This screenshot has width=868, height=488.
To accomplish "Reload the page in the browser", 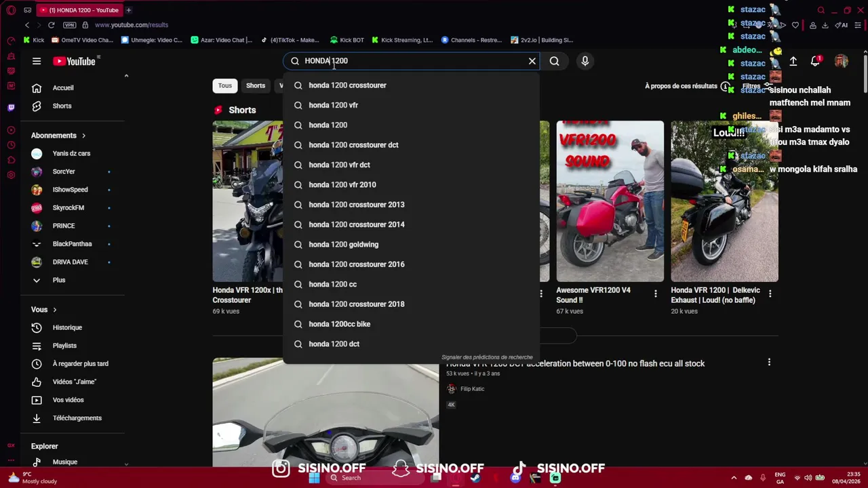I will click(x=51, y=25).
